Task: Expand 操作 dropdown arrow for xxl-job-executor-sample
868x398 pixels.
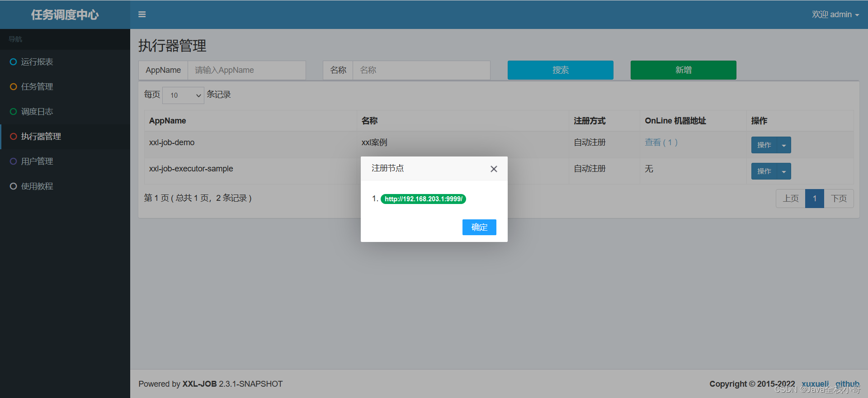Action: (x=784, y=171)
